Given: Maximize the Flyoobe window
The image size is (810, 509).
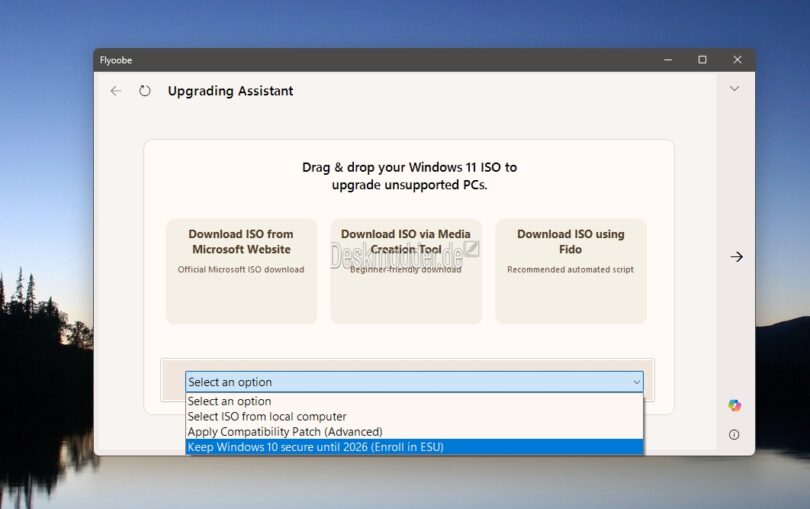Looking at the screenshot, I should 702,60.
